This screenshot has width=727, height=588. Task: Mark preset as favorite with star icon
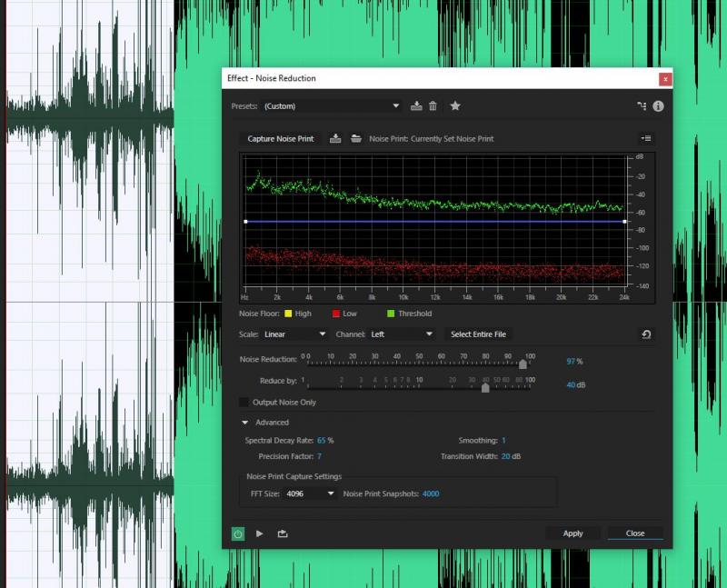pos(455,106)
